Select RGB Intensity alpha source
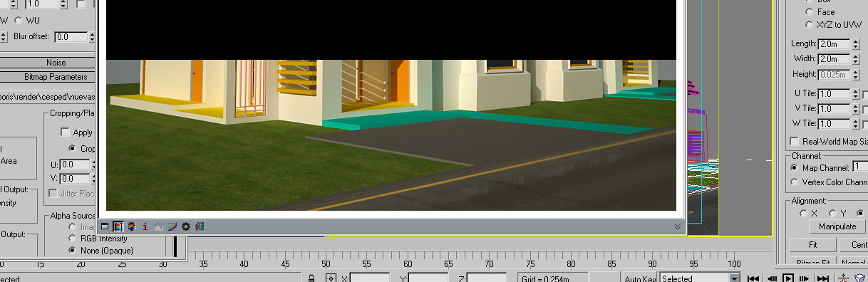Screen dimensions: 868x282 click(72, 239)
